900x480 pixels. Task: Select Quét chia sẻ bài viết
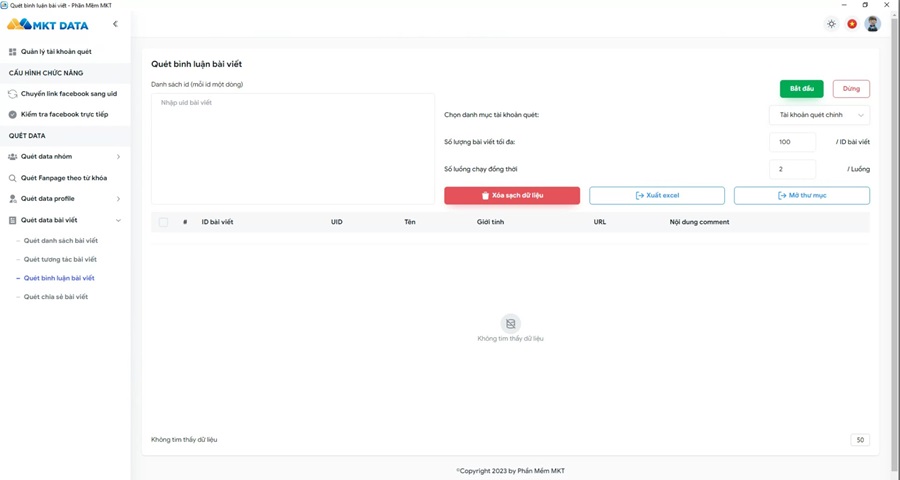[x=56, y=297]
